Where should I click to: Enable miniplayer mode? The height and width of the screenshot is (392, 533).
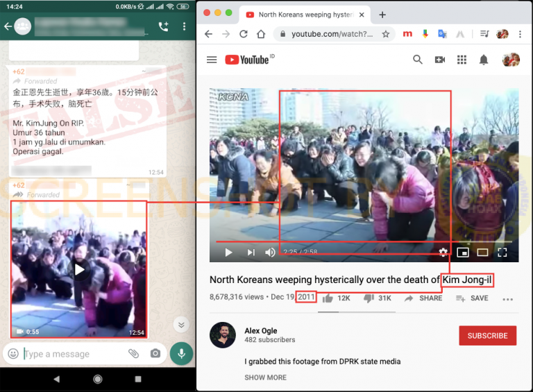tap(463, 253)
